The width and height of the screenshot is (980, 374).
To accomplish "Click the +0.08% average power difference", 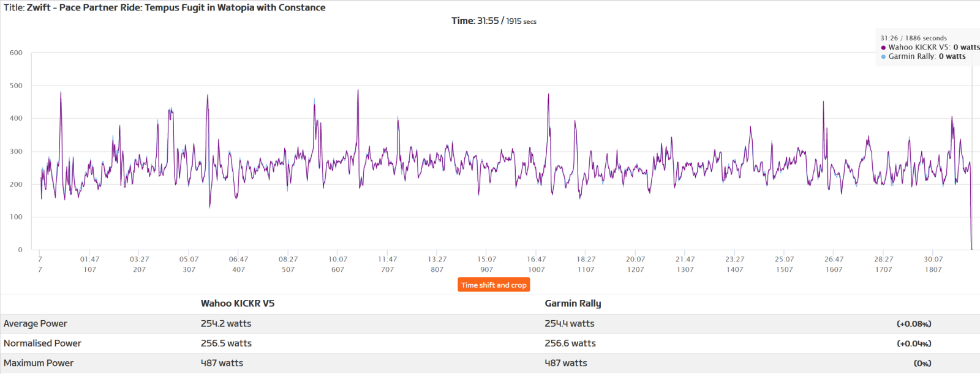I will click(914, 324).
